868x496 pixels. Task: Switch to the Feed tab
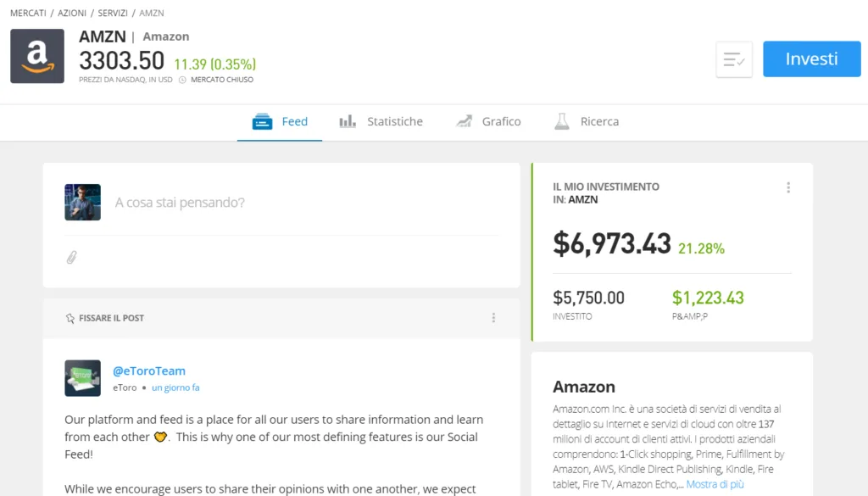pos(280,121)
